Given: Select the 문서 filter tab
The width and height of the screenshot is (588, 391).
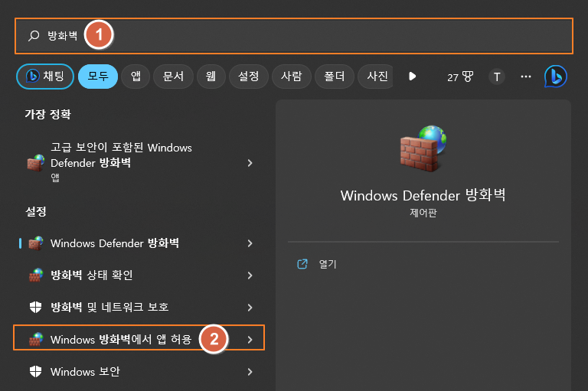Looking at the screenshot, I should pos(173,77).
